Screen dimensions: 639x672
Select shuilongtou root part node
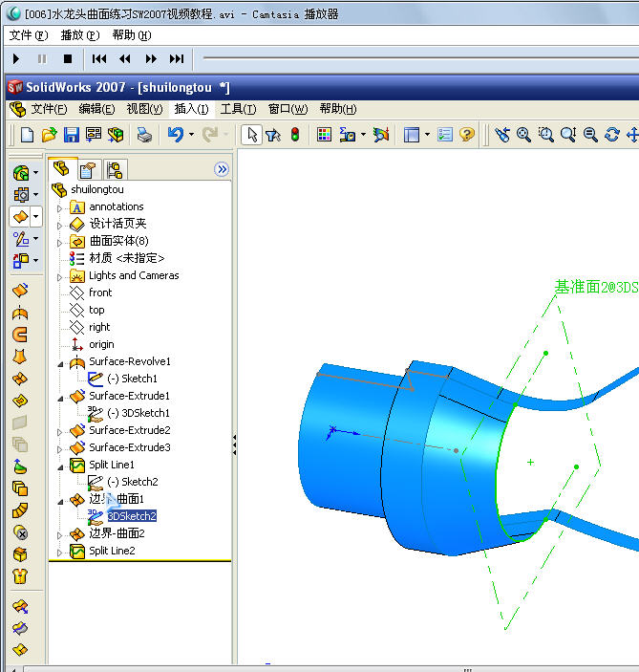(97, 189)
